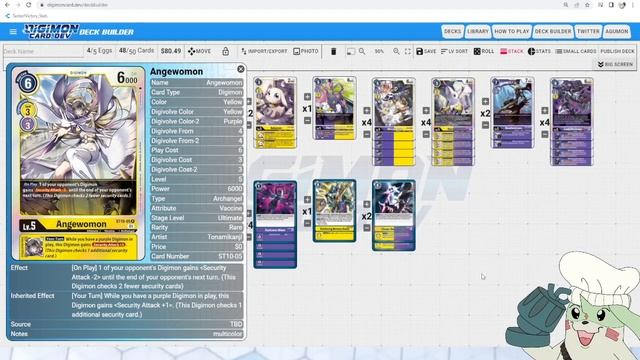
Task: Open the Twitter link
Action: click(588, 31)
